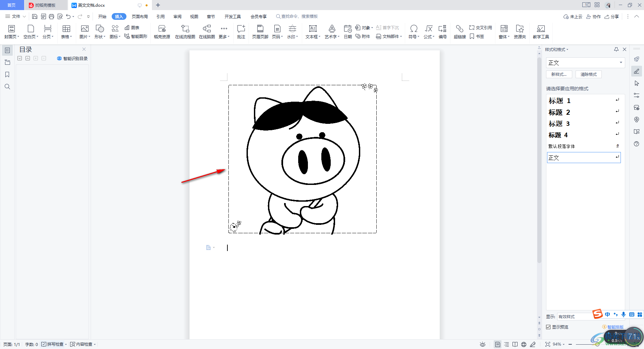Click the Print Preview icon
The image size is (644, 349).
[60, 16]
